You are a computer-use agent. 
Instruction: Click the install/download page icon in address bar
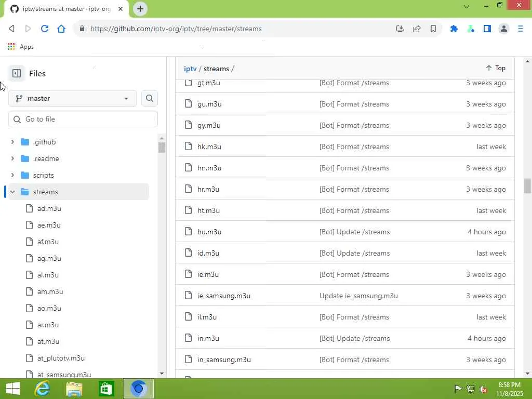click(400, 29)
